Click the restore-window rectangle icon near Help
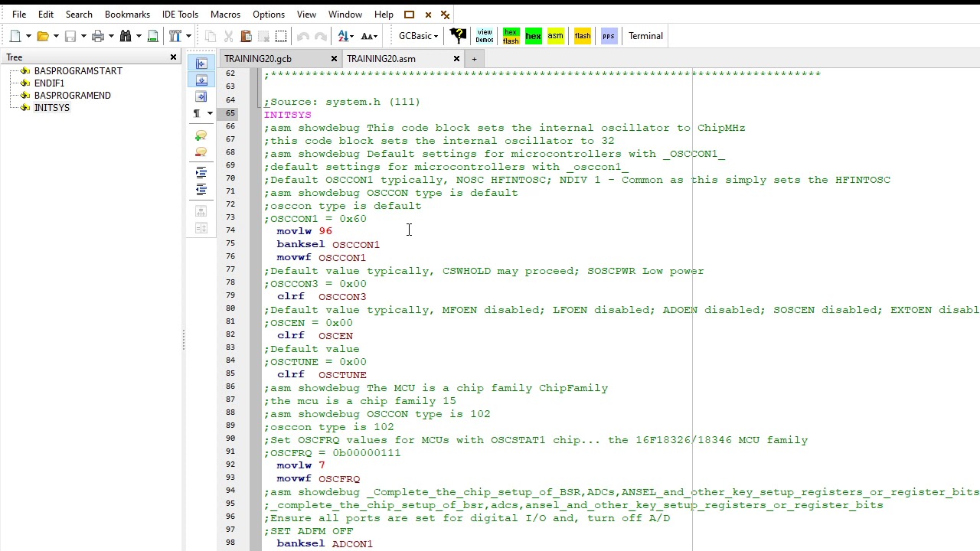This screenshot has width=980, height=551. tap(409, 15)
